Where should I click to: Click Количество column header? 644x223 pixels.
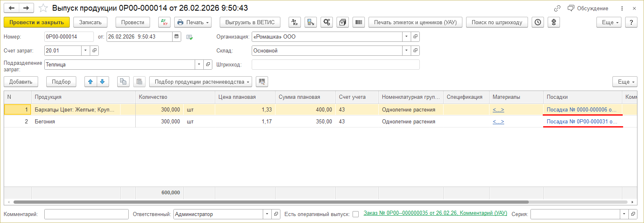click(x=175, y=97)
